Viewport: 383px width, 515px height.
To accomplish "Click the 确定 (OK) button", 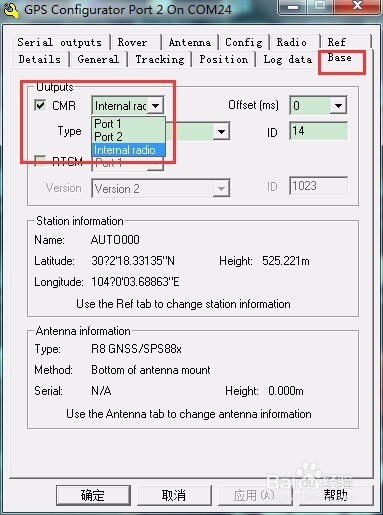I will [93, 495].
